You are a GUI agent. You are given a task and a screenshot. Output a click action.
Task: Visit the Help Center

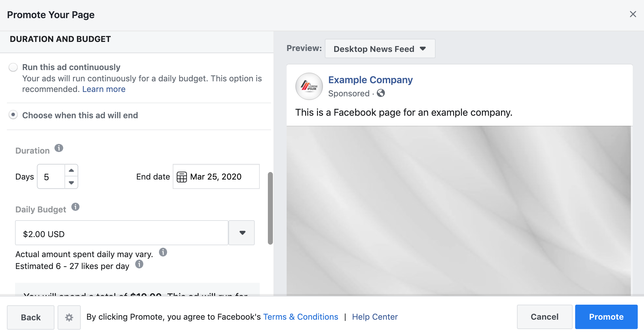click(x=375, y=317)
